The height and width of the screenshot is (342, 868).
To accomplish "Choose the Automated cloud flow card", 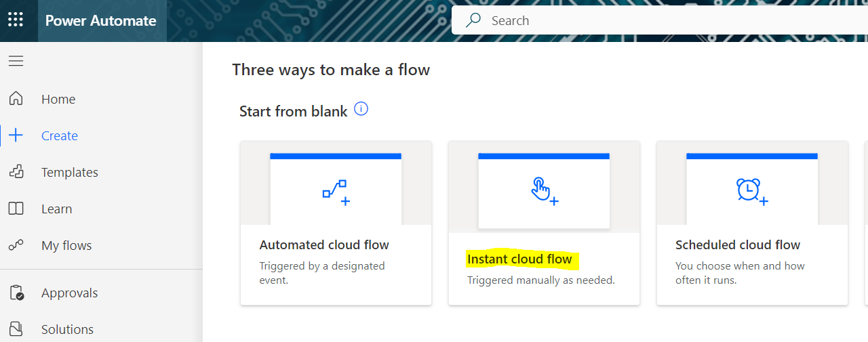I will point(336,223).
